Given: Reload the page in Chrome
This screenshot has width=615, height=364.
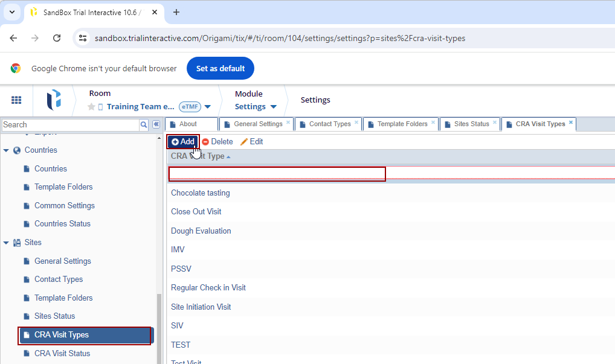Looking at the screenshot, I should 57,38.
